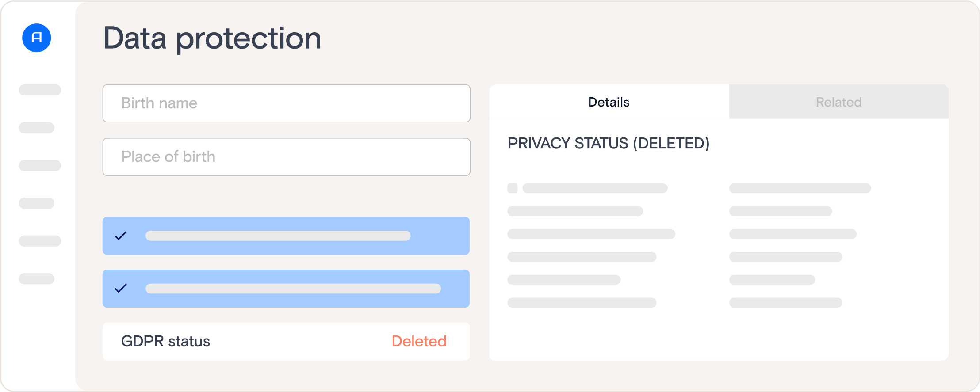Click into the Place of birth field
Viewport: 980px width, 392px height.
pos(286,157)
